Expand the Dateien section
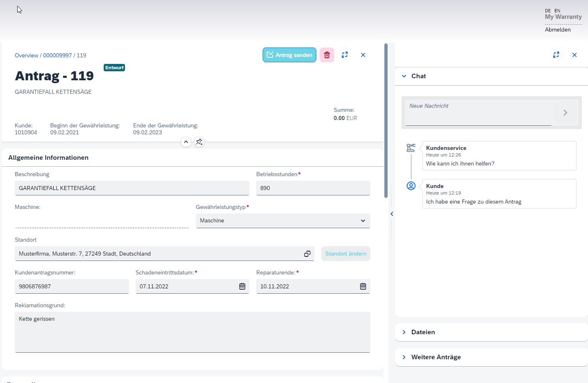This screenshot has height=383, width=588. click(x=404, y=332)
